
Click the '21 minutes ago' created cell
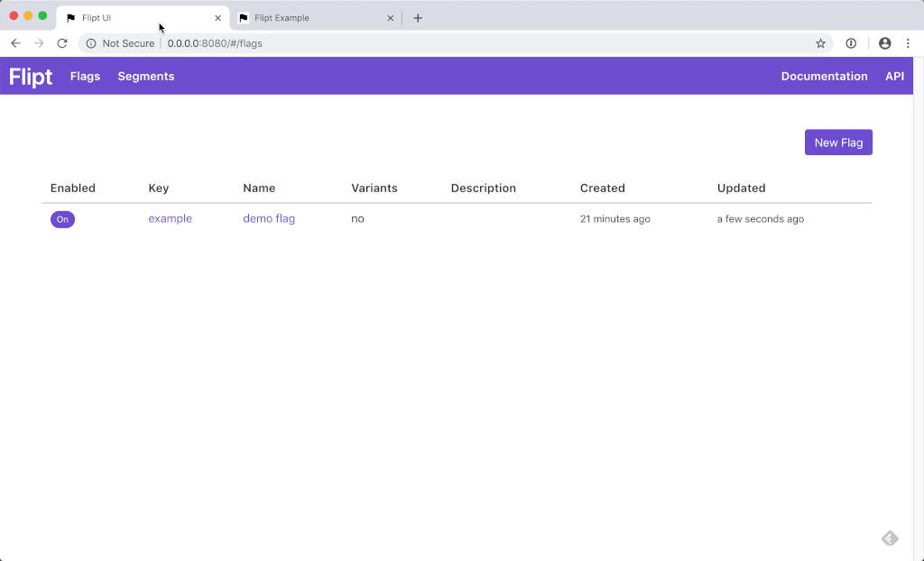pyautogui.click(x=615, y=218)
